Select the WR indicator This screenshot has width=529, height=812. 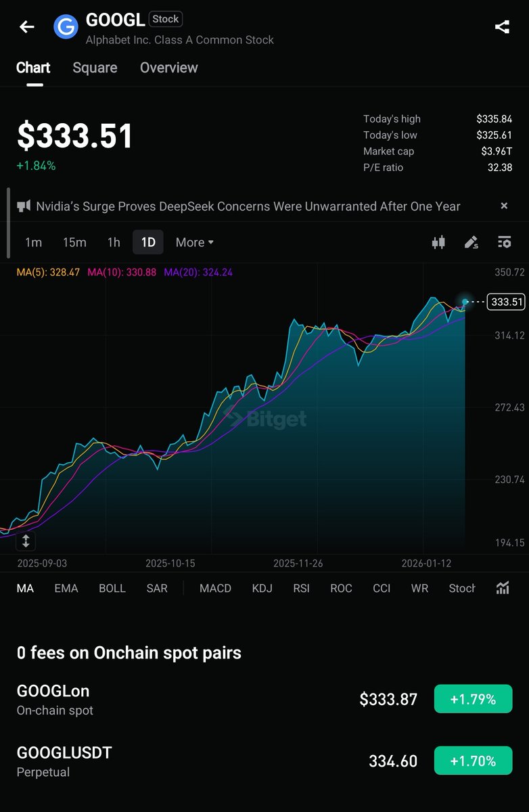point(419,588)
